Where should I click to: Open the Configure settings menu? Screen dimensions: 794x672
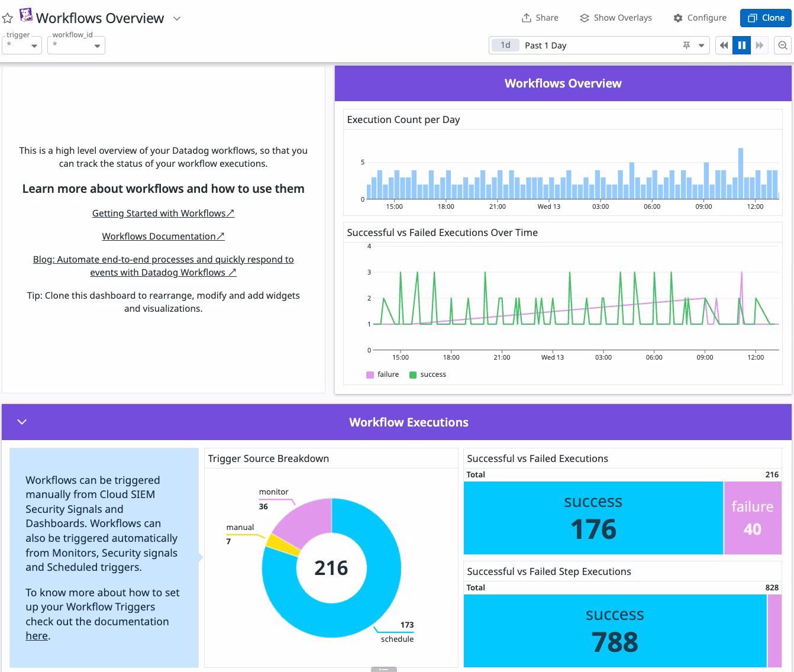pyautogui.click(x=700, y=18)
